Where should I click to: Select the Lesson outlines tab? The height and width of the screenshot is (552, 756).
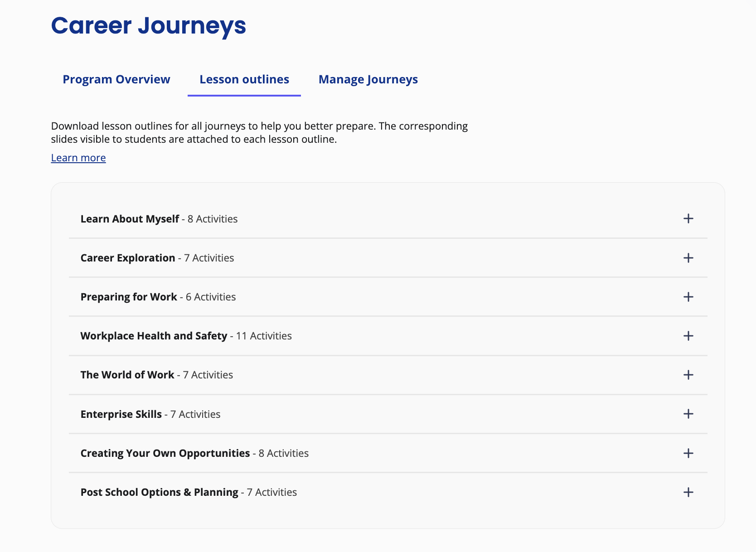[x=244, y=79]
